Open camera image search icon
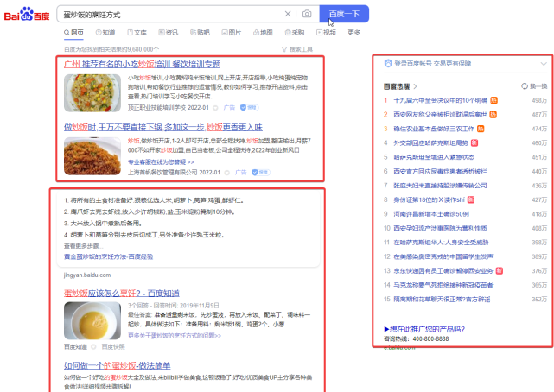This screenshot has width=554, height=392. pos(307,14)
